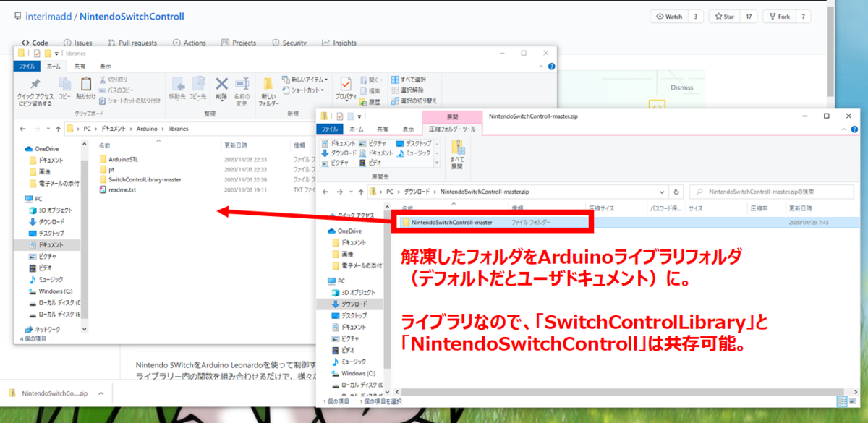Expand the extract destinations gallery in zip ribbon
This screenshot has height=423, width=868.
point(436,163)
